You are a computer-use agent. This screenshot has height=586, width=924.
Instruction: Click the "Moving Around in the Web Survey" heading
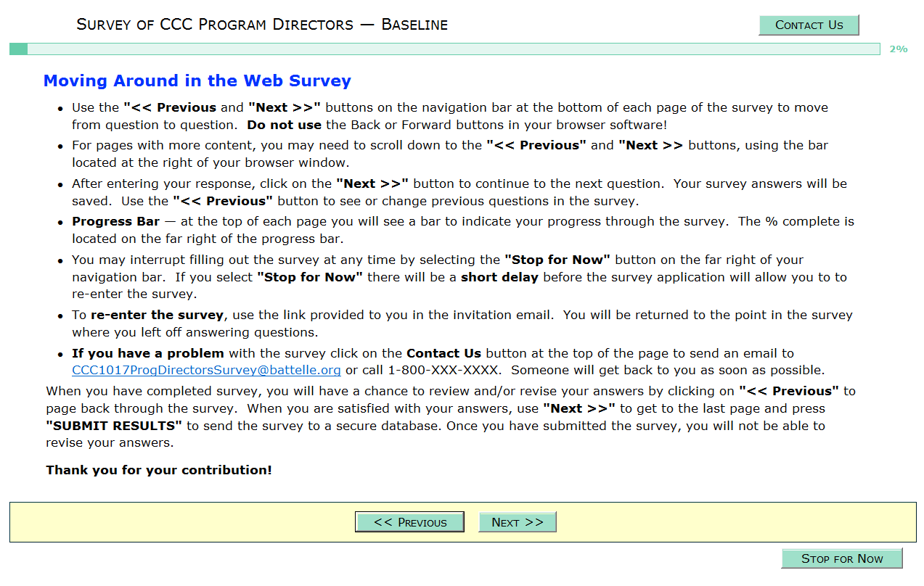coord(197,81)
